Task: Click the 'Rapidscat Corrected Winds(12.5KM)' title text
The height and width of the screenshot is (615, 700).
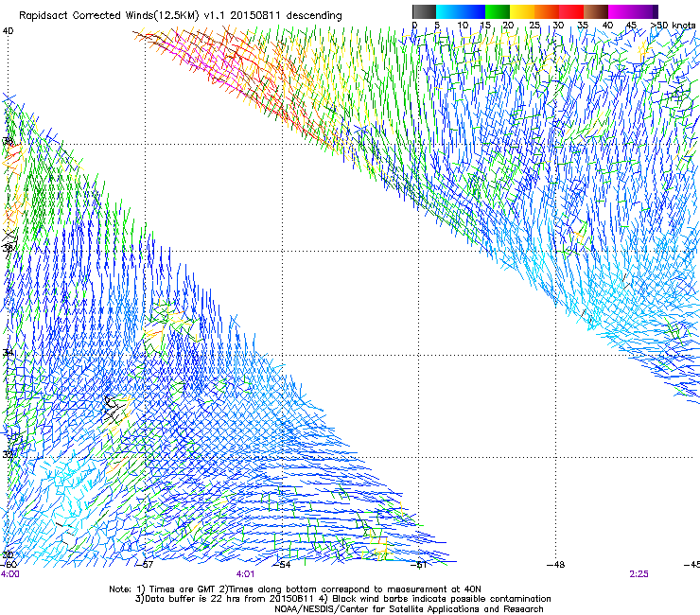Action: coord(110,16)
